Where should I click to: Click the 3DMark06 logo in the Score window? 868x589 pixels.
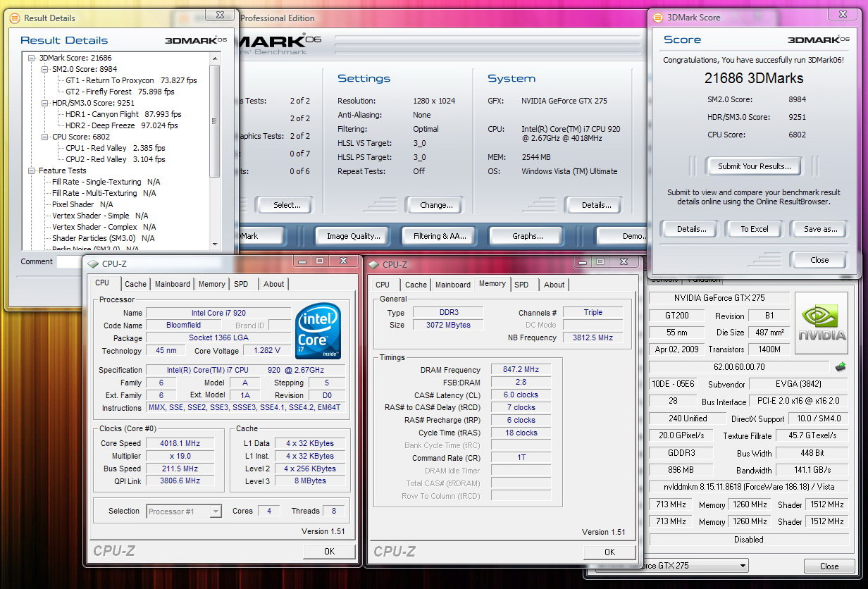click(x=818, y=40)
